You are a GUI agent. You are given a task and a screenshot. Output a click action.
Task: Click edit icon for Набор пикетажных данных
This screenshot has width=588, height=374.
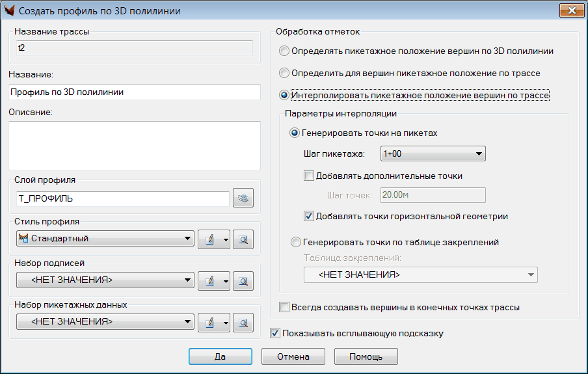click(209, 322)
